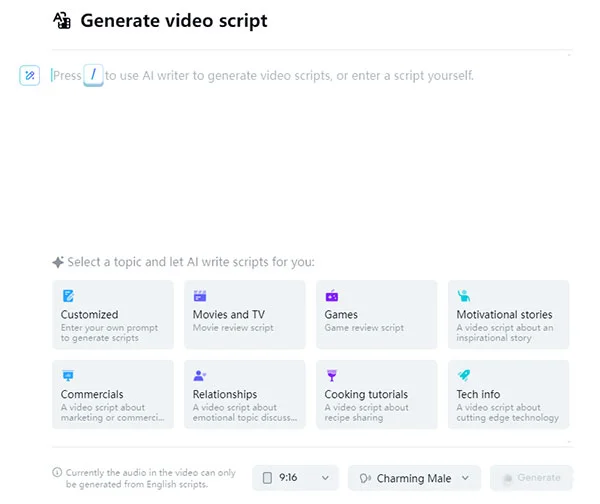Click the Commercials presentation icon
The width and height of the screenshot is (600, 504).
pos(68,376)
